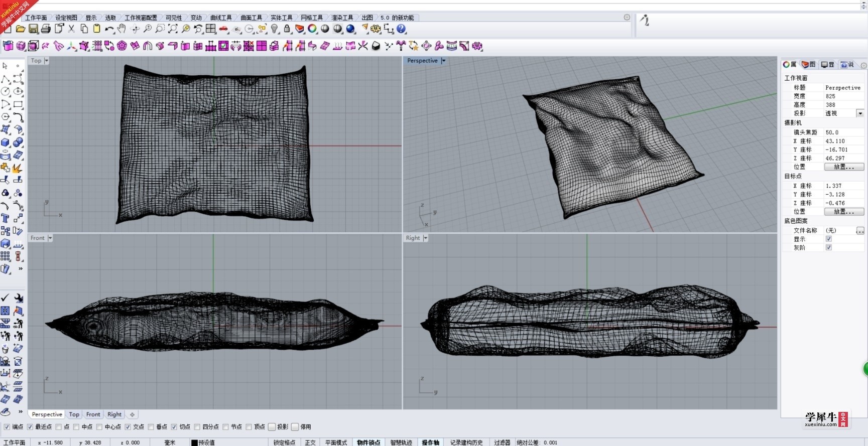The image size is (868, 446).
Task: Click the Paste clipboard icon
Action: 97,29
